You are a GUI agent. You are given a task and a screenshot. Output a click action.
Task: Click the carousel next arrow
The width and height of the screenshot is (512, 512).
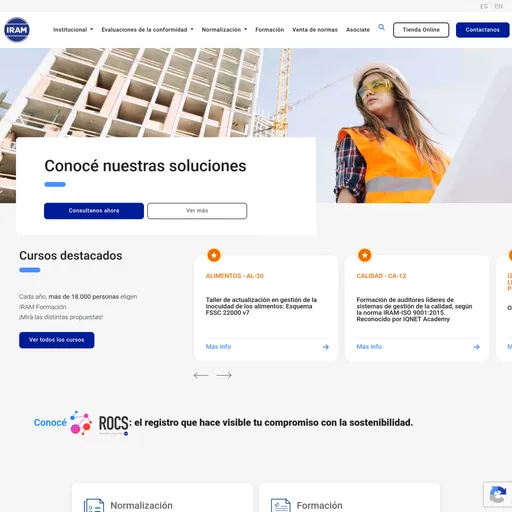(x=224, y=375)
